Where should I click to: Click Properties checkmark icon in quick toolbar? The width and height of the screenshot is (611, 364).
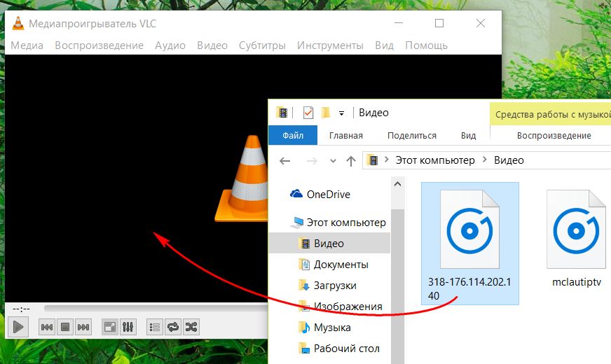[x=308, y=113]
